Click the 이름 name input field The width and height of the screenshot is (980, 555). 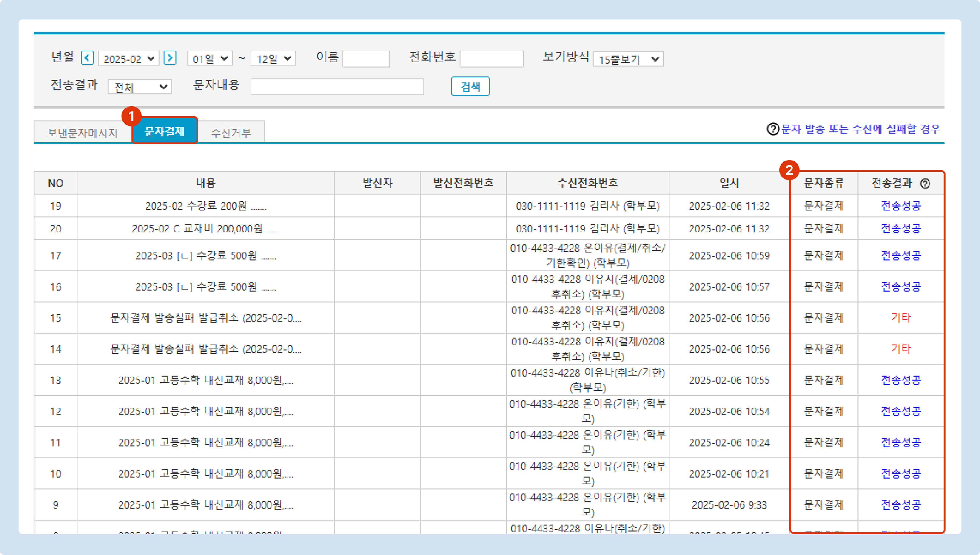pyautogui.click(x=365, y=59)
